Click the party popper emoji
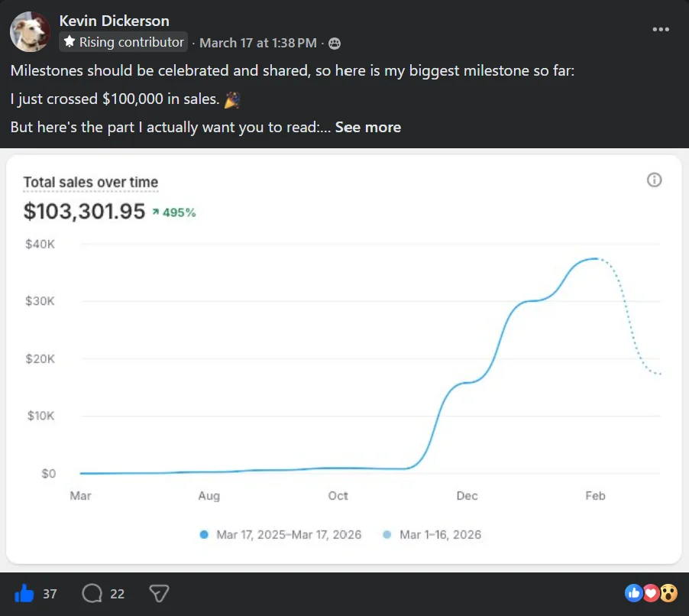Image resolution: width=689 pixels, height=616 pixels. 232,100
